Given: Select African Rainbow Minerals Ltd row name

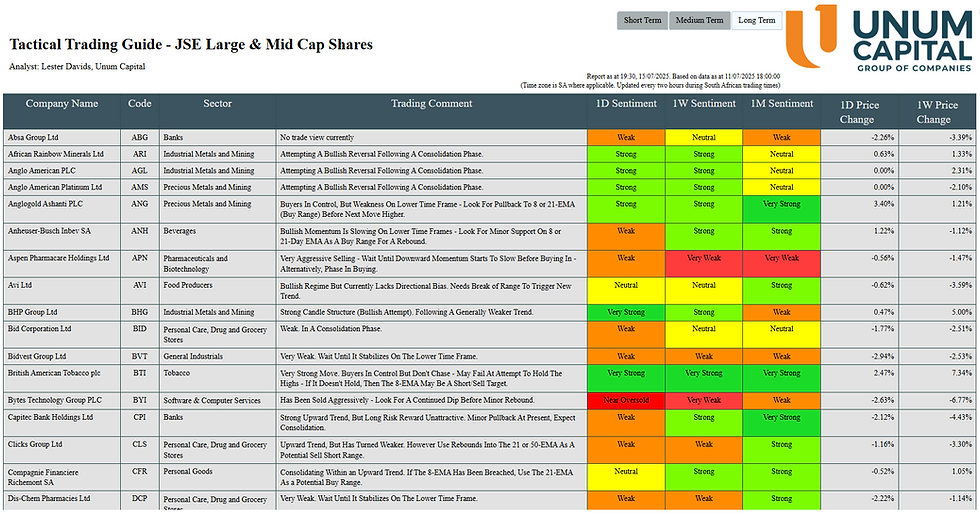Looking at the screenshot, I should [56, 154].
